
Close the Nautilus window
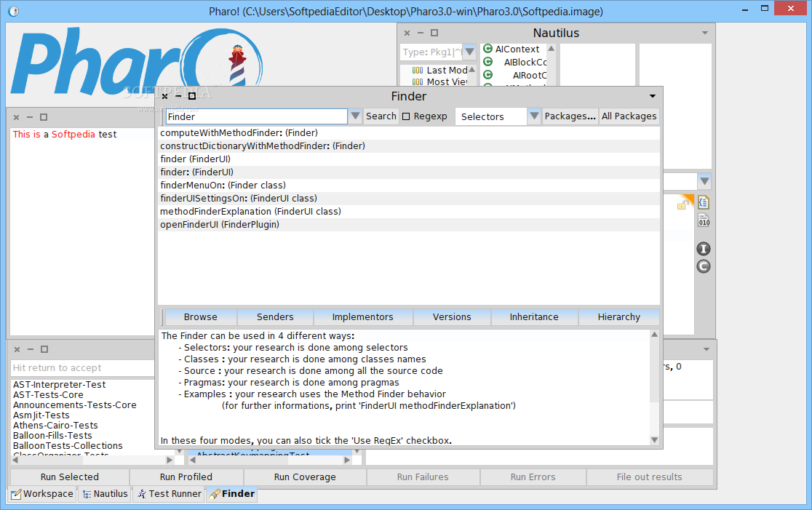pyautogui.click(x=407, y=33)
